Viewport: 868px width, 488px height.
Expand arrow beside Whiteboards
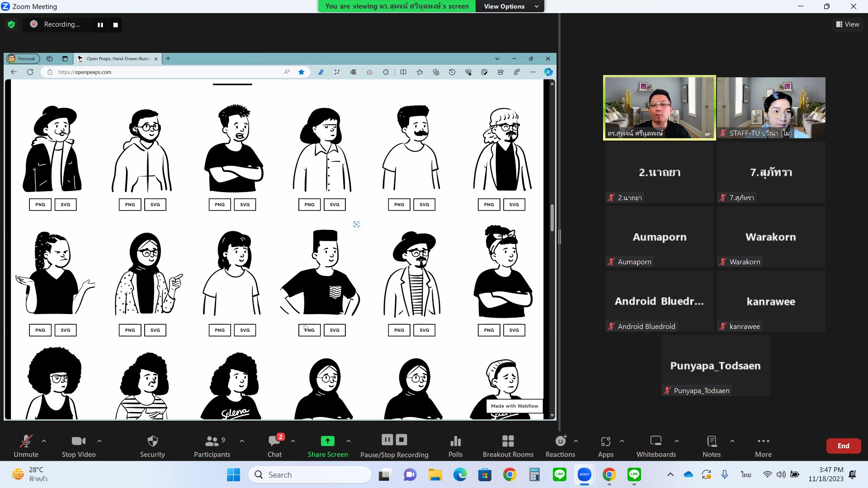677,441
